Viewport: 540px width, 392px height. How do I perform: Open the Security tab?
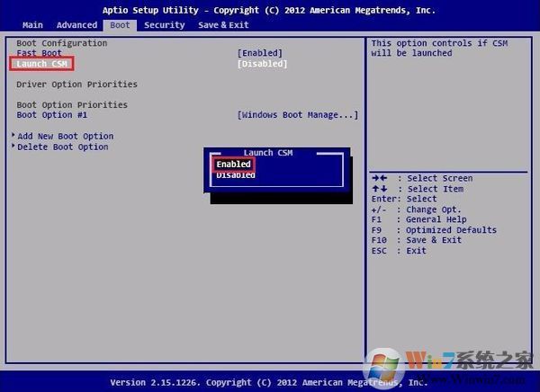(165, 25)
